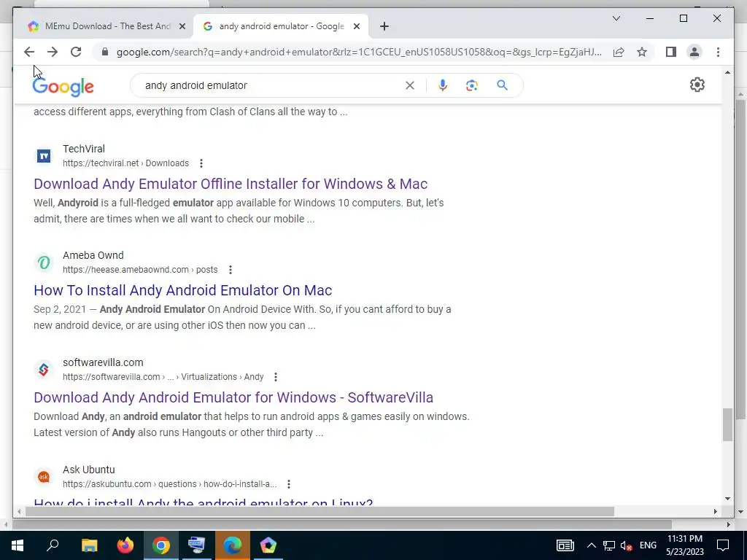Image resolution: width=747 pixels, height=560 pixels.
Task: Start voice search with the microphone
Action: point(443,85)
